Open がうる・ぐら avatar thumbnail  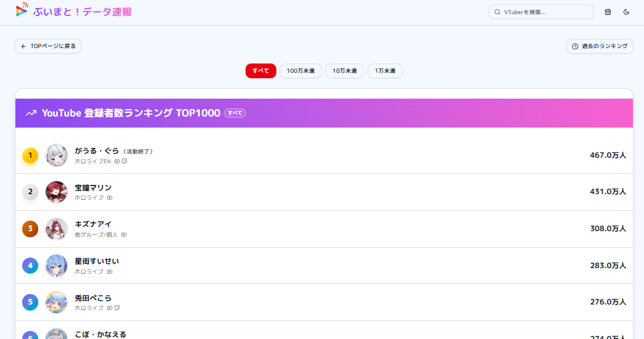pos(56,155)
